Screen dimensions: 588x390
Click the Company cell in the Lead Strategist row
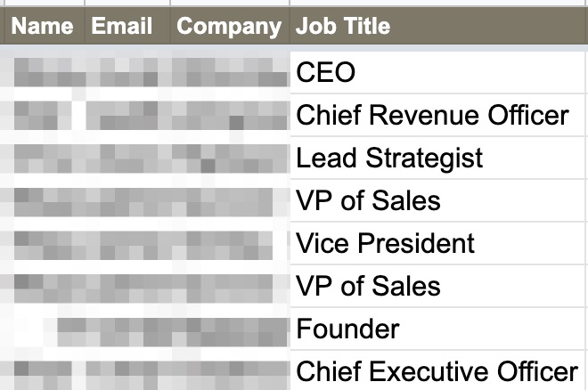pyautogui.click(x=229, y=158)
